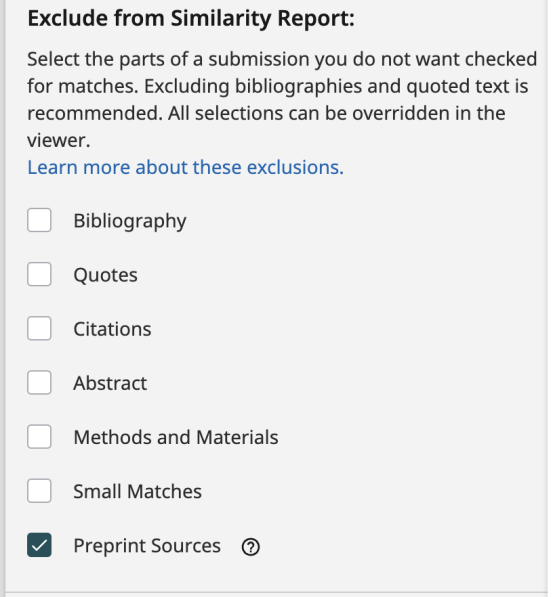Turn on the Small Matches checkbox
Image resolution: width=553 pixels, height=597 pixels.
pos(39,491)
